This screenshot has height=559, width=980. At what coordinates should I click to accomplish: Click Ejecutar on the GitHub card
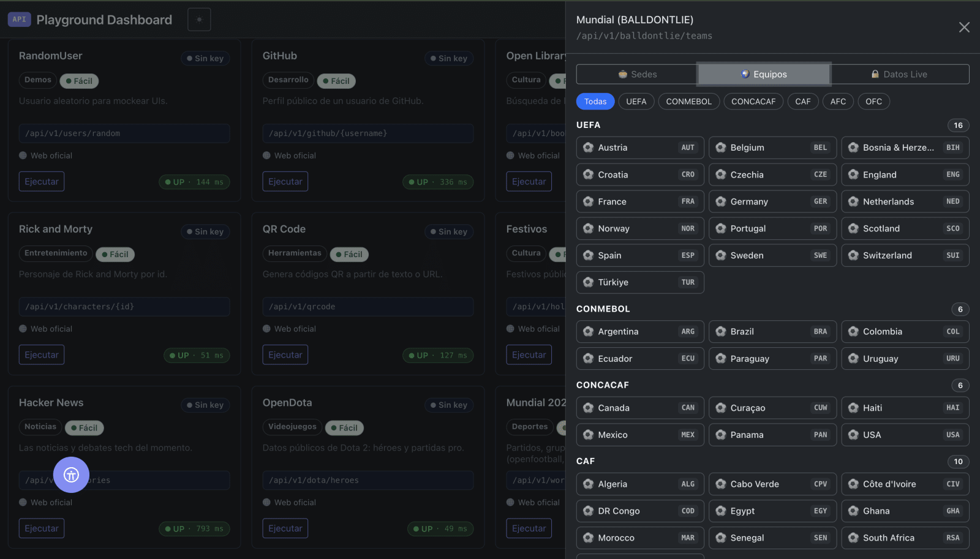point(285,182)
